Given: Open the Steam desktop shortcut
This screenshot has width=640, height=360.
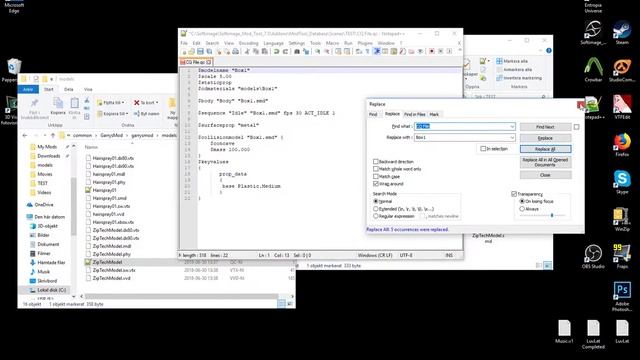Looking at the screenshot, I should [622, 32].
